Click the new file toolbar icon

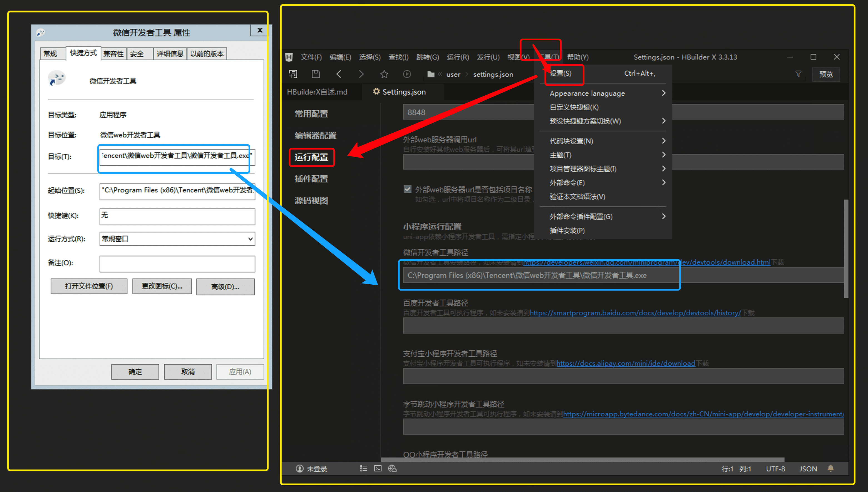tap(293, 74)
